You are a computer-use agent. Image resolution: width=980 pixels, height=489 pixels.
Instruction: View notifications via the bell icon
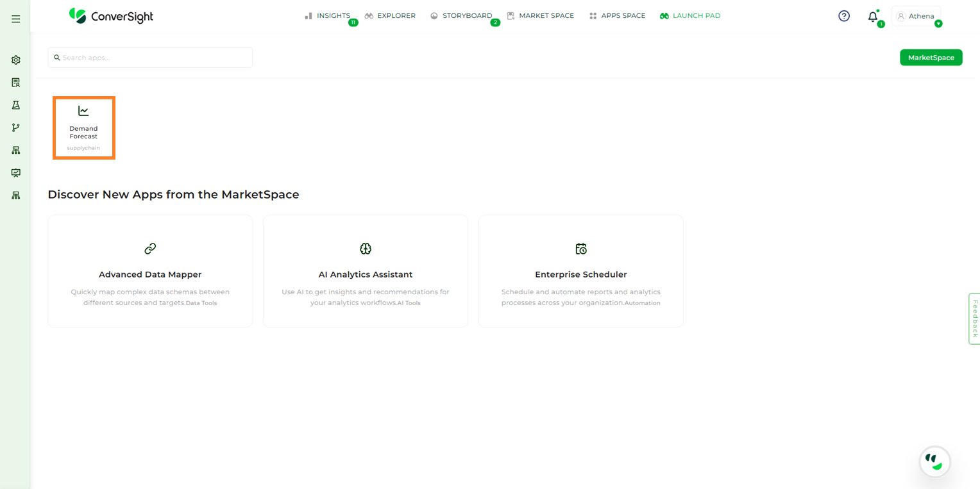point(873,17)
